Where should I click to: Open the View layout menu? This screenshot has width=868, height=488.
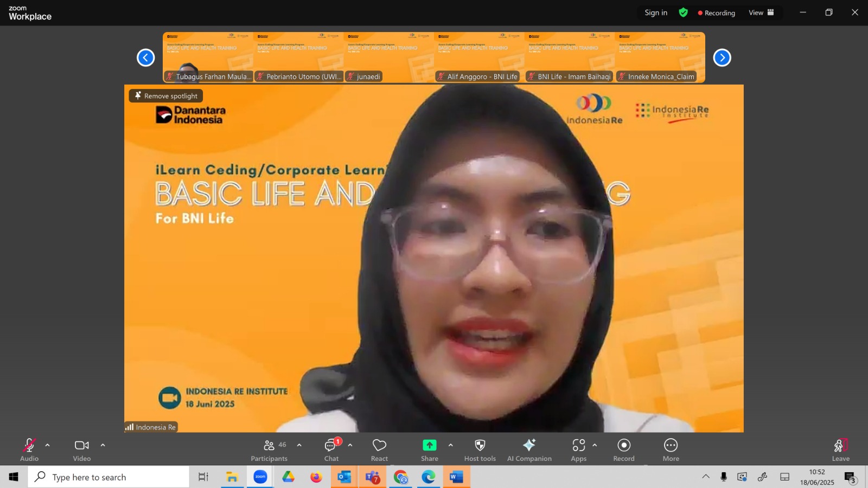click(761, 12)
